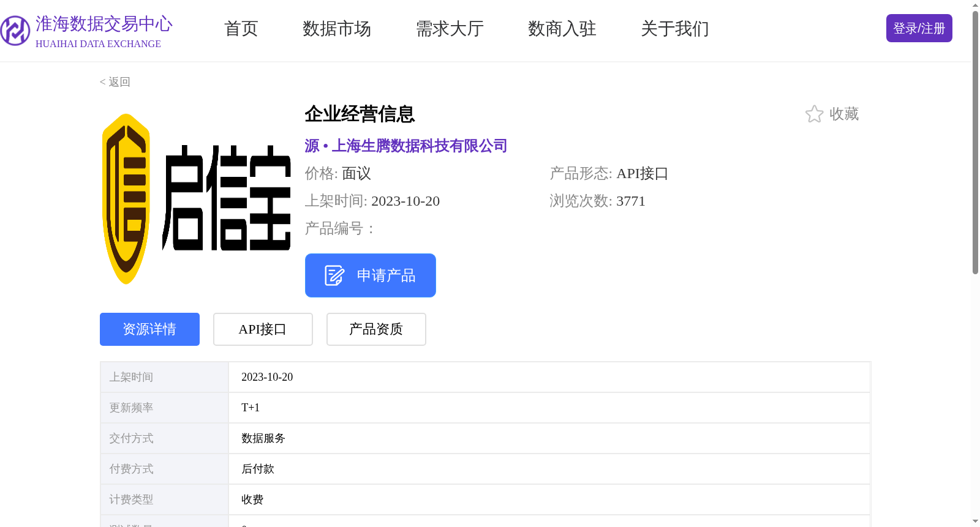This screenshot has height=527, width=980.
Task: Click the 2023-10-20 table cell
Action: point(549,377)
